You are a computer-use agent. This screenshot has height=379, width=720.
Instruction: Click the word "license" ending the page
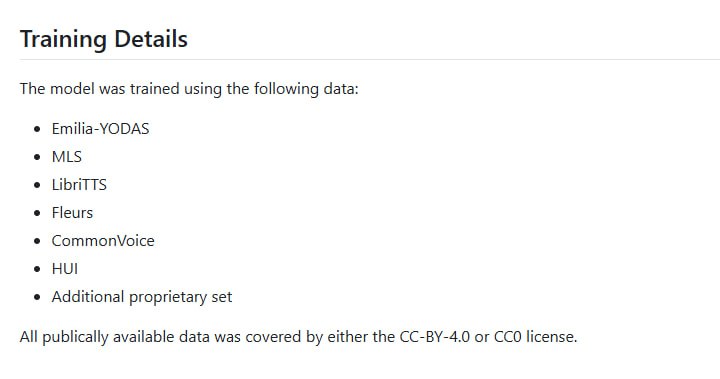pos(551,337)
